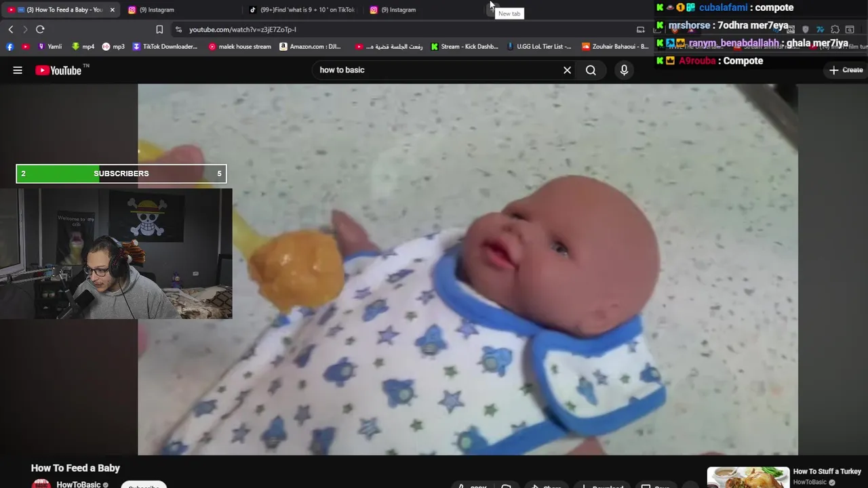
Task: Open malek house stream bookmark
Action: [x=239, y=47]
